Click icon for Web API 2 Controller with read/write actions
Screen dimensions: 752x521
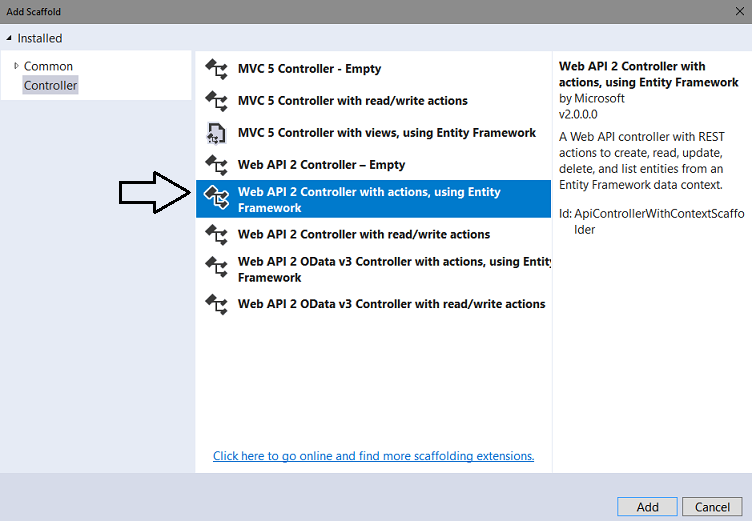(x=216, y=235)
